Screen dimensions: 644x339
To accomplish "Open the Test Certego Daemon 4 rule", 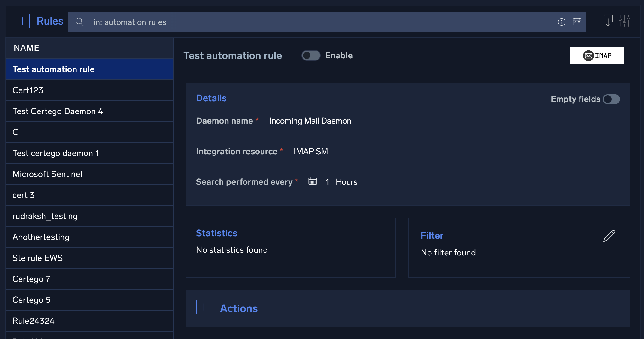I will [90, 111].
